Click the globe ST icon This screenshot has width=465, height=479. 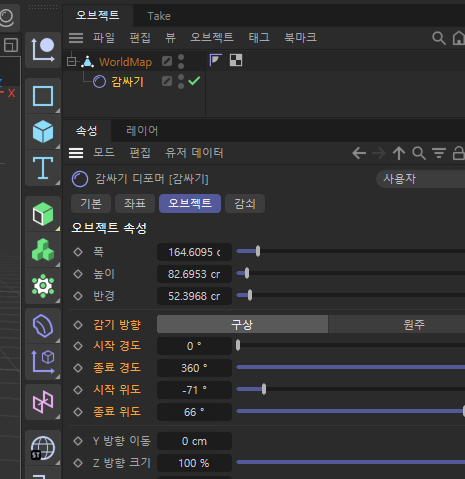43,448
